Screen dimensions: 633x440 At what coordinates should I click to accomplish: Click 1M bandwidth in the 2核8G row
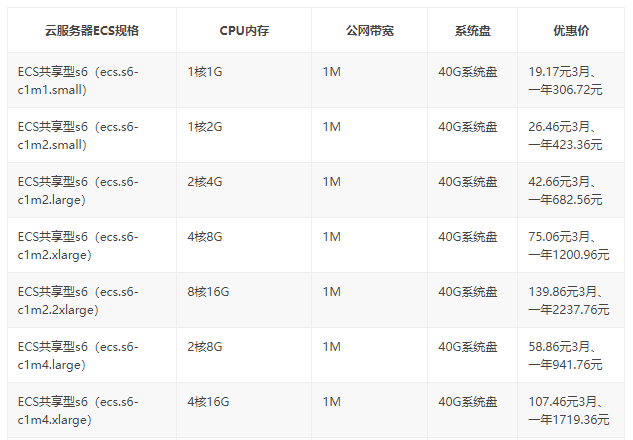(331, 347)
